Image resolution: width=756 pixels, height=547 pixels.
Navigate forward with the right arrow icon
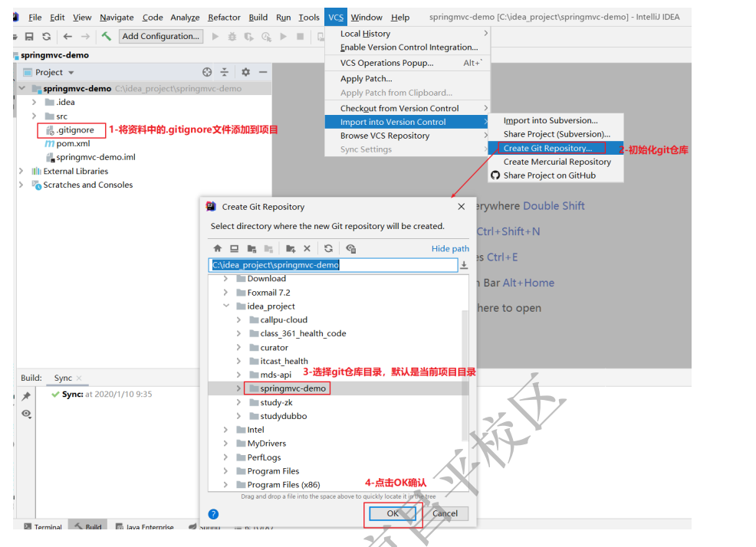85,36
